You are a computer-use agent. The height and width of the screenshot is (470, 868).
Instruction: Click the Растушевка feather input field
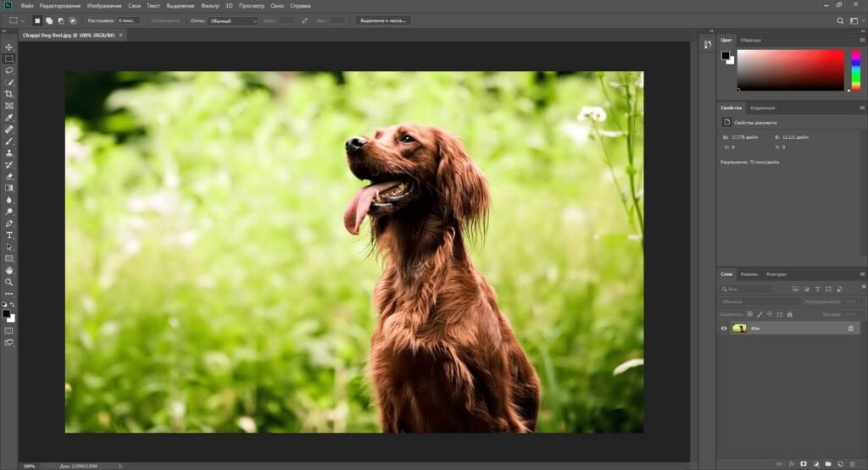(128, 21)
